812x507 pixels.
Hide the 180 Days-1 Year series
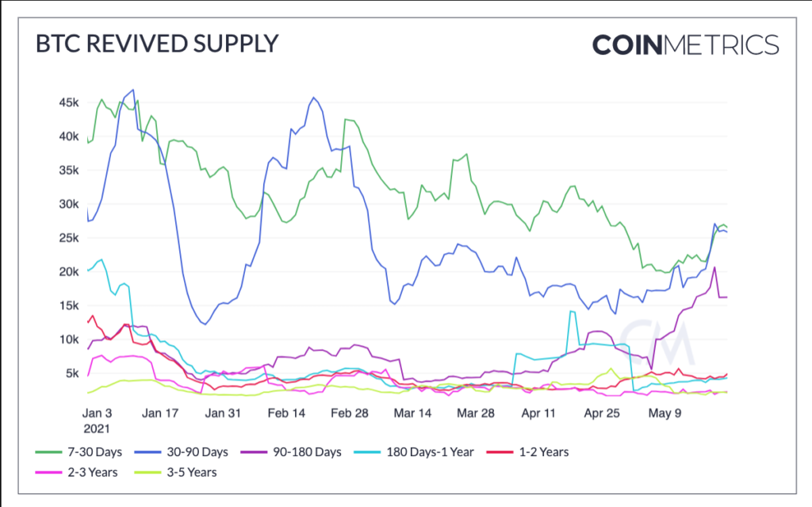414,452
